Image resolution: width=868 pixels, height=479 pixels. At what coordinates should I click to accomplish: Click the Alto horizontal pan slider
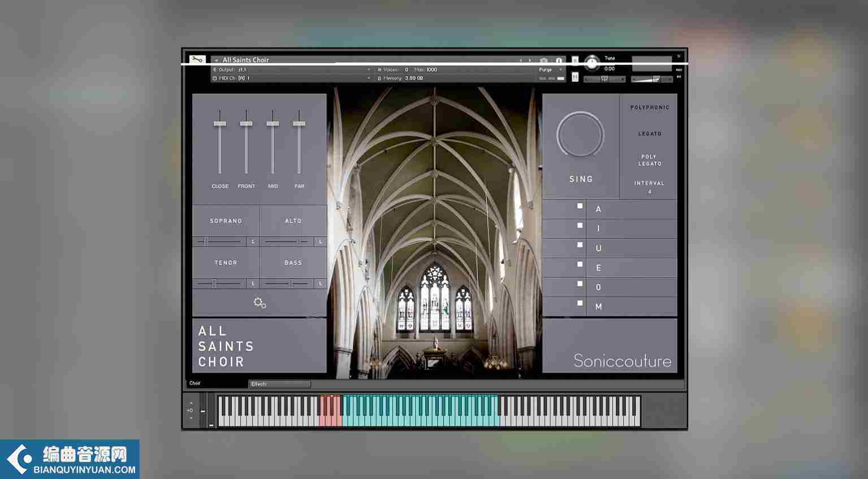[287, 242]
